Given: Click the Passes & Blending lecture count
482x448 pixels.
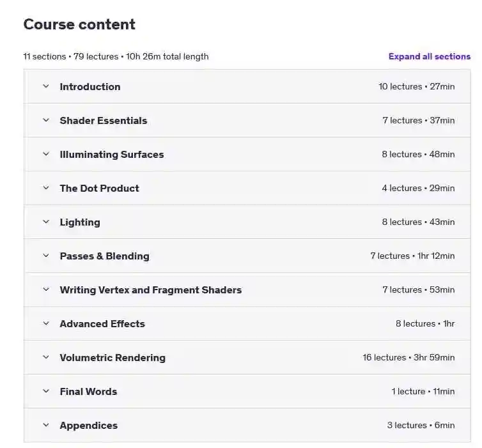Looking at the screenshot, I should point(390,256).
